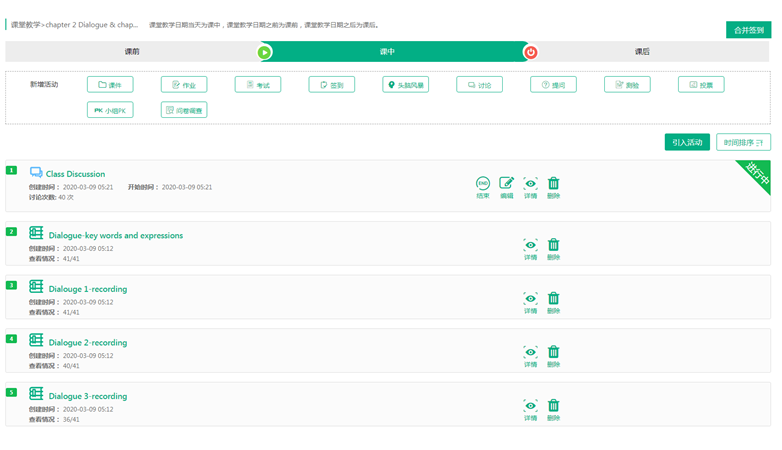Open eye details icon for Dialogue 3-recording
The image size is (782, 450).
pyautogui.click(x=530, y=406)
